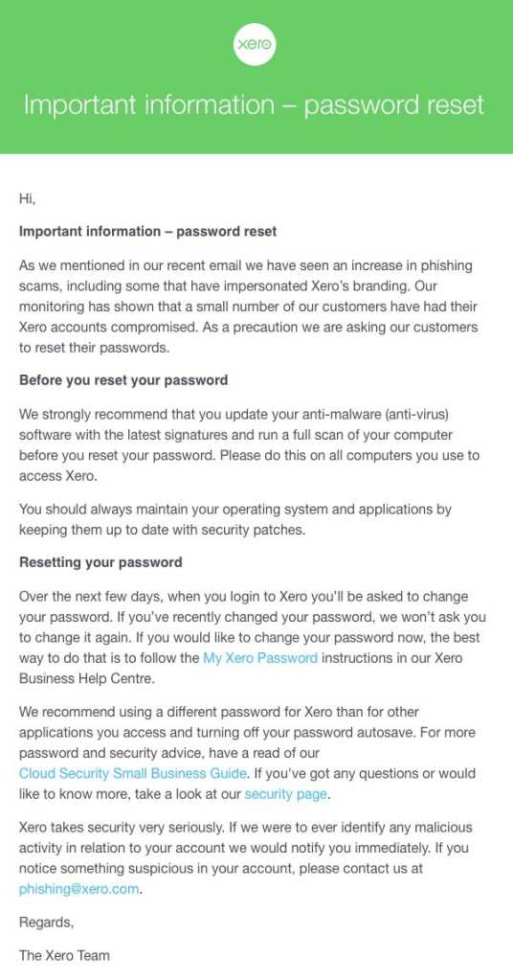Click the 'Business Help Centre' text
Viewport: 513px width, 980px height.
coord(85,679)
